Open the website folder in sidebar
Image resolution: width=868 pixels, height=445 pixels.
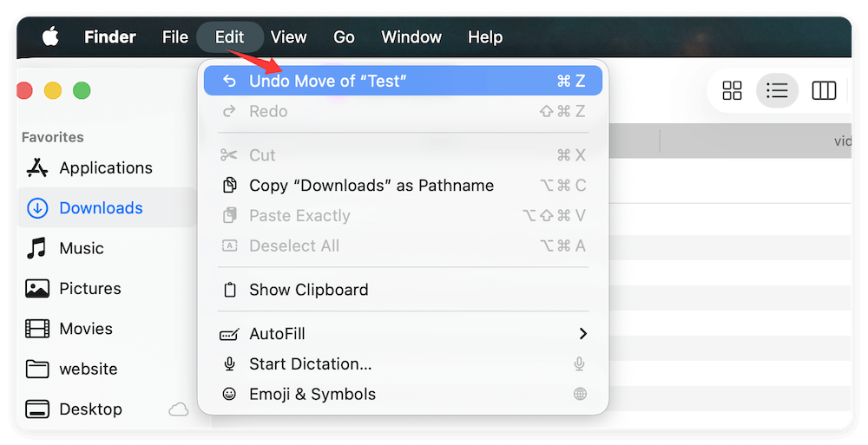pyautogui.click(x=88, y=369)
